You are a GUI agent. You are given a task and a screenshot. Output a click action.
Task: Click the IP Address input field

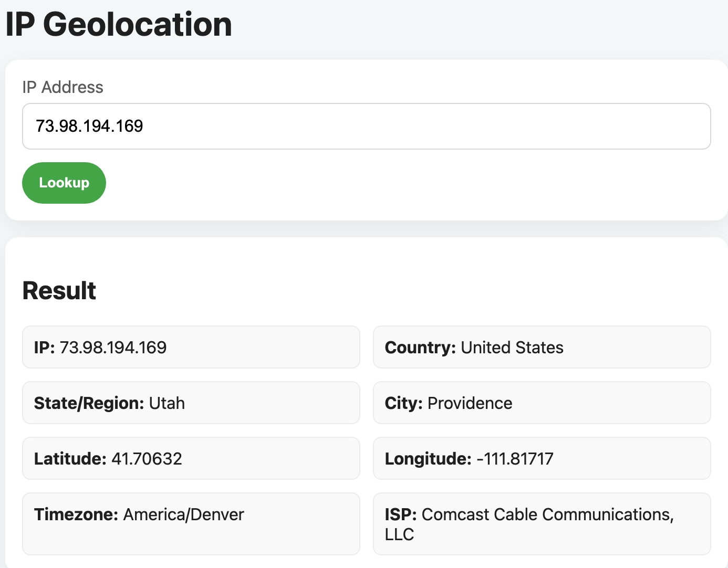tap(366, 127)
